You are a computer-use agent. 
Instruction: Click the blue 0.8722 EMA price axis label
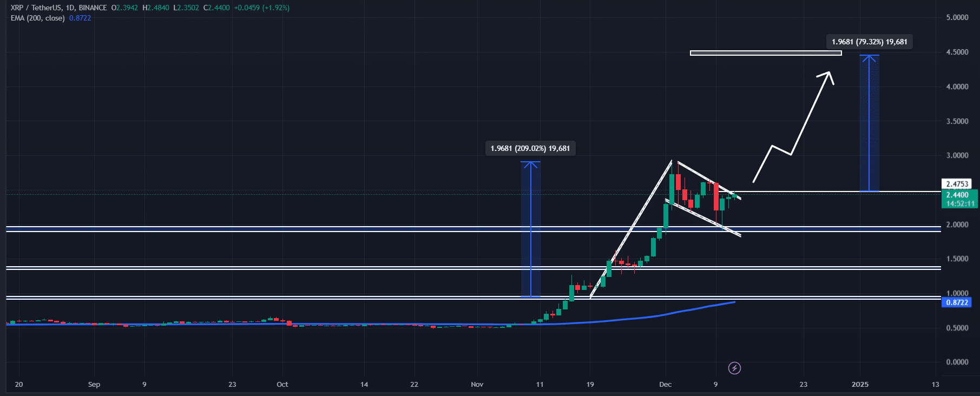tap(957, 302)
